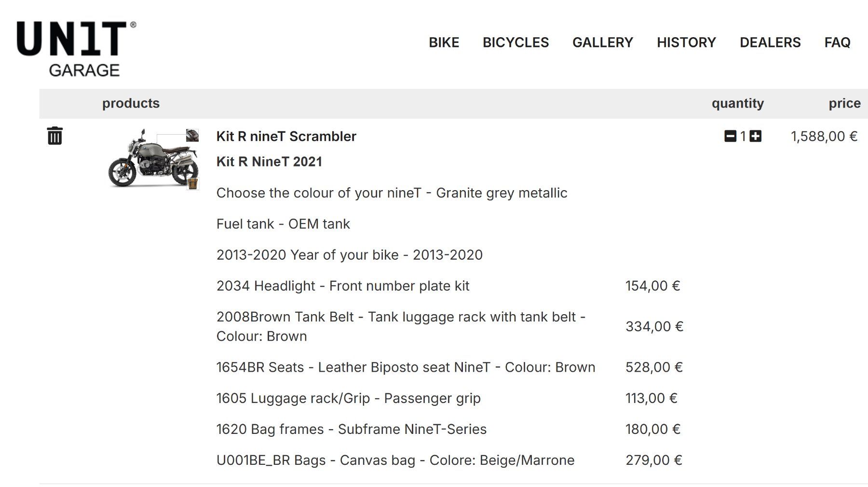
Task: Select the 1654BR Leather Biposto seat line
Action: click(406, 367)
